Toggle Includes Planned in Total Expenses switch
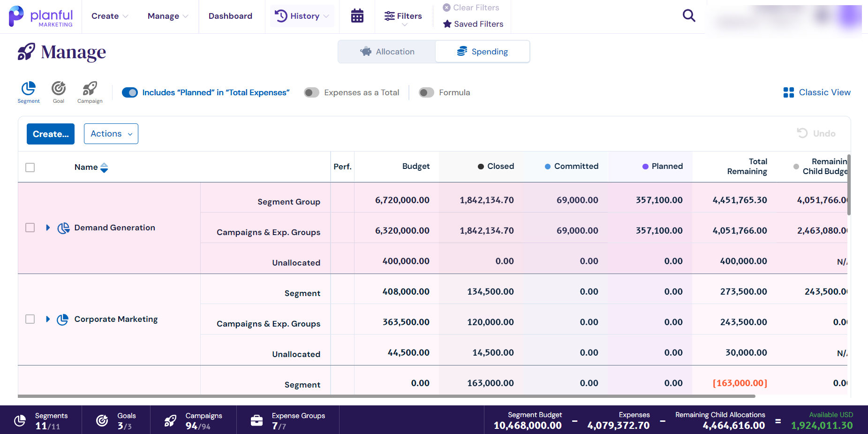Screen dimensions: 868x434 (130, 92)
